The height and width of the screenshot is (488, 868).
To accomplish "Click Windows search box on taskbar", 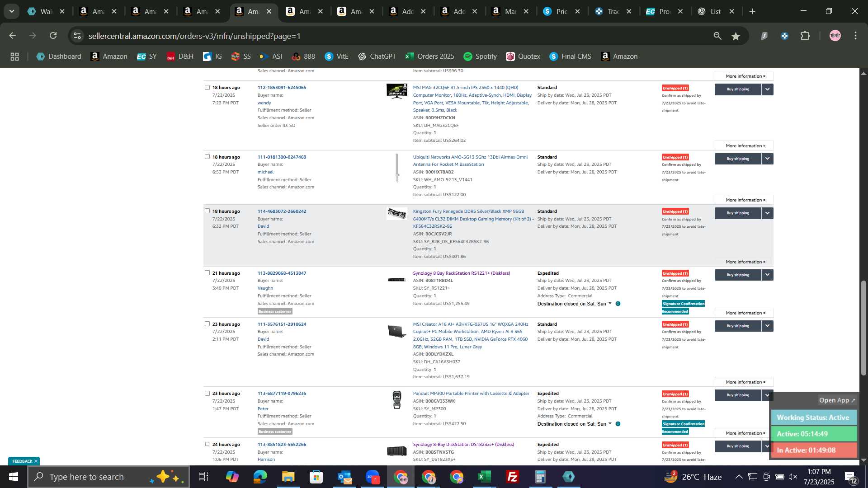I will (108, 477).
